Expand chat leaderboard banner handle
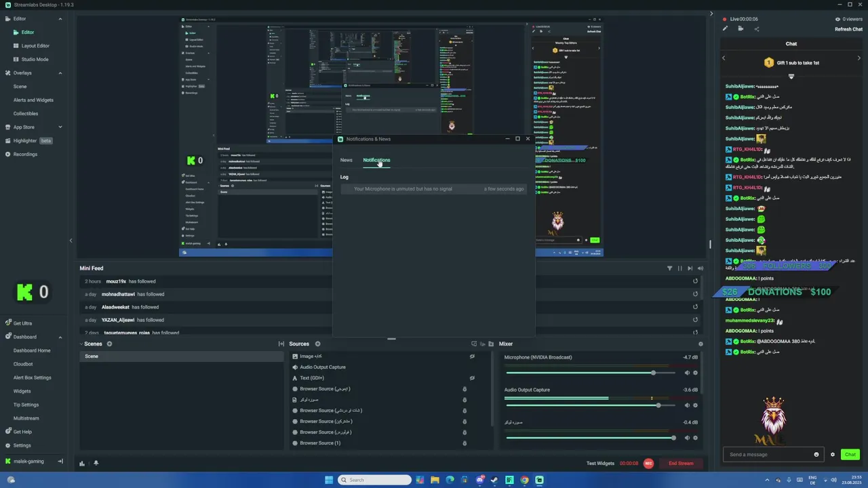Screen dimensions: 868x488 coord(791,76)
